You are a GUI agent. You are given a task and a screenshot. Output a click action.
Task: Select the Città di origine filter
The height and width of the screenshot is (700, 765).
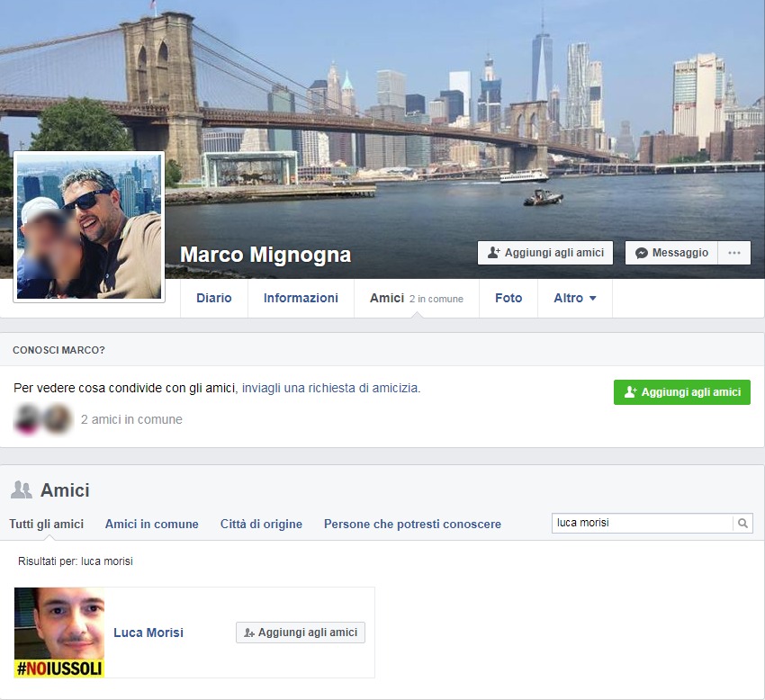[261, 524]
